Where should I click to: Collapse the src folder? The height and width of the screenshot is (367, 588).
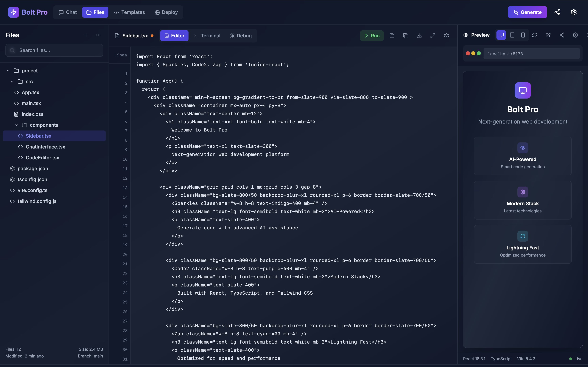tap(12, 82)
